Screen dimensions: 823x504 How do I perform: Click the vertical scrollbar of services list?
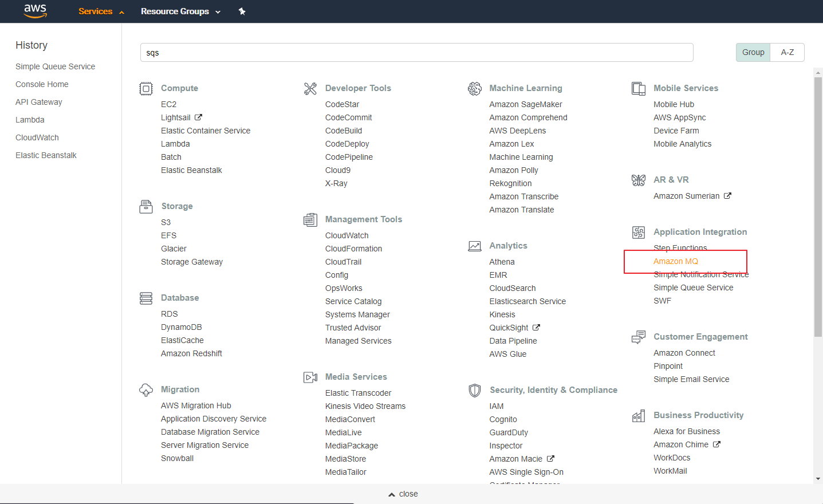point(818,206)
